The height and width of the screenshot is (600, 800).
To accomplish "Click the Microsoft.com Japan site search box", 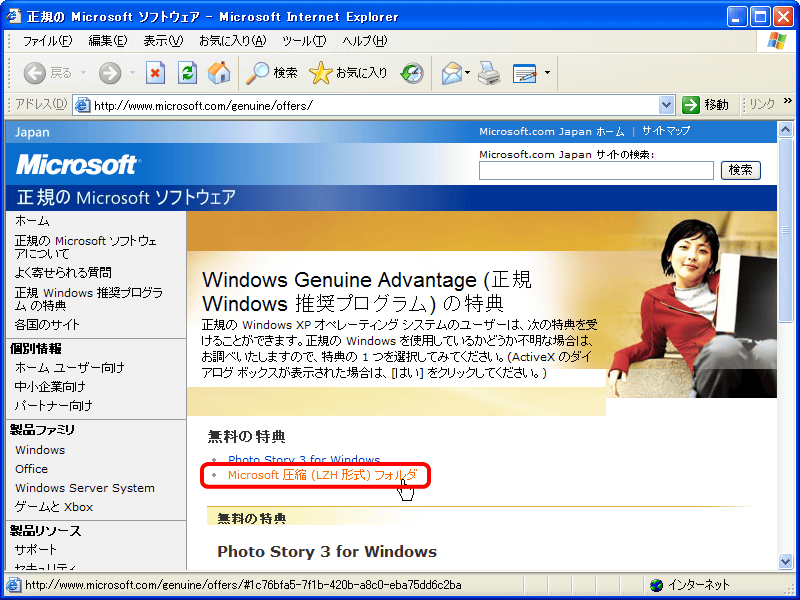I will click(x=596, y=170).
